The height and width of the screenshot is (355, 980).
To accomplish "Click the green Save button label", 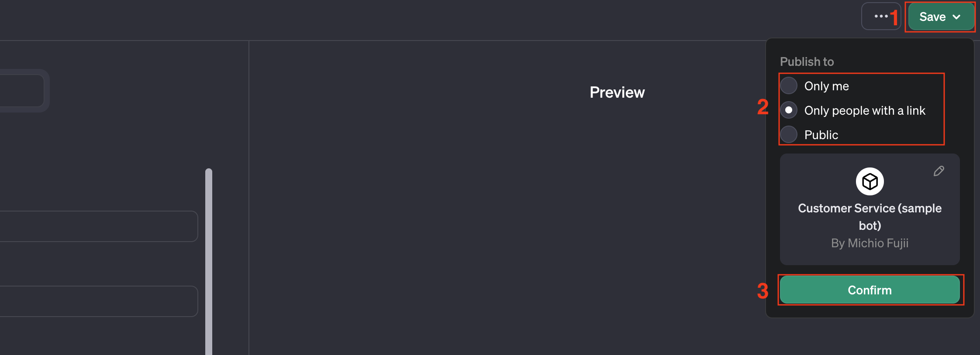I will 932,17.
